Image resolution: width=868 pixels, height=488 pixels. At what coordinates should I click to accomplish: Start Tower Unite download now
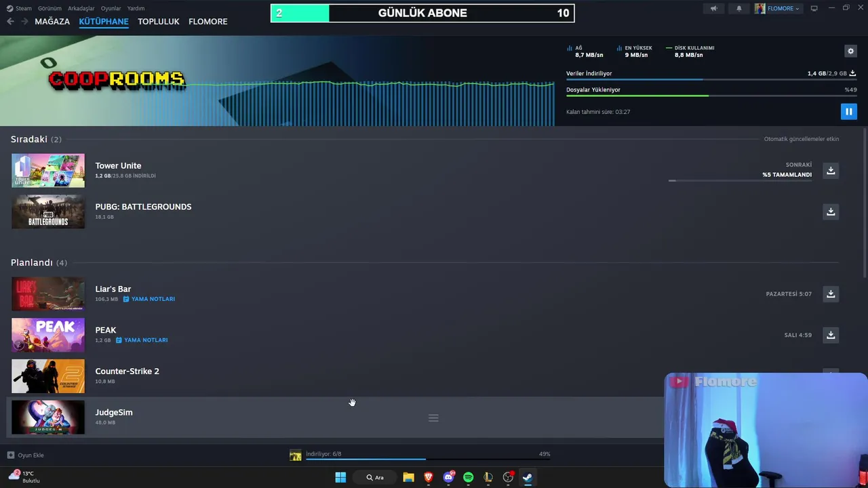coord(831,170)
